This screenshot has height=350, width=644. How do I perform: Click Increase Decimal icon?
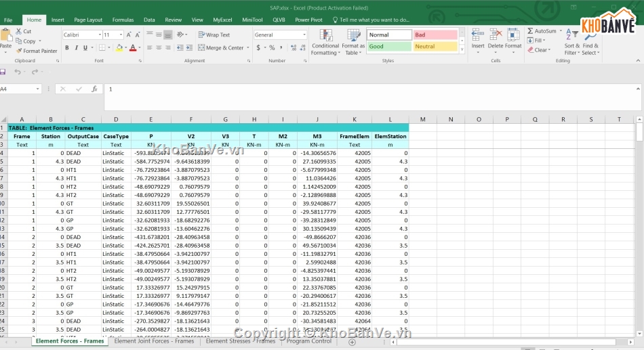[x=294, y=48]
